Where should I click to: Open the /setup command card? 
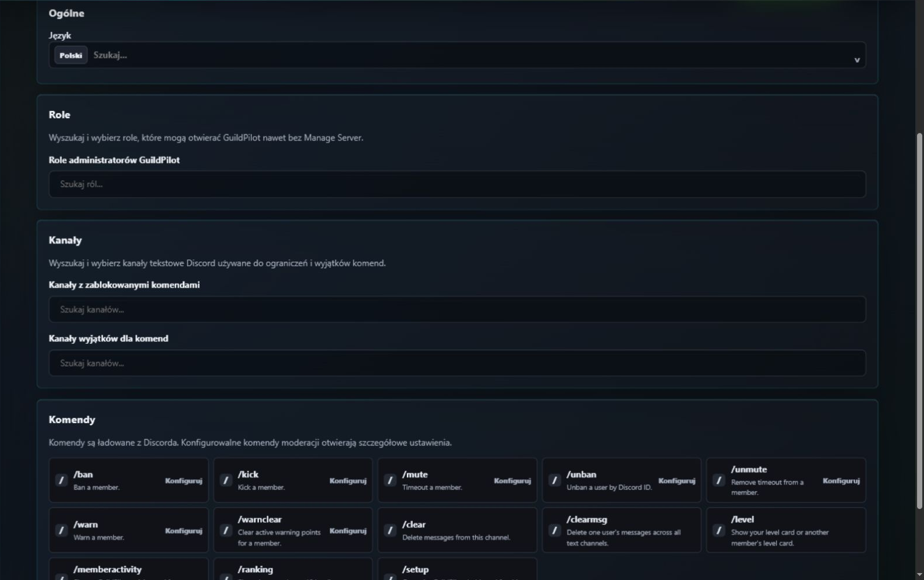tap(457, 569)
